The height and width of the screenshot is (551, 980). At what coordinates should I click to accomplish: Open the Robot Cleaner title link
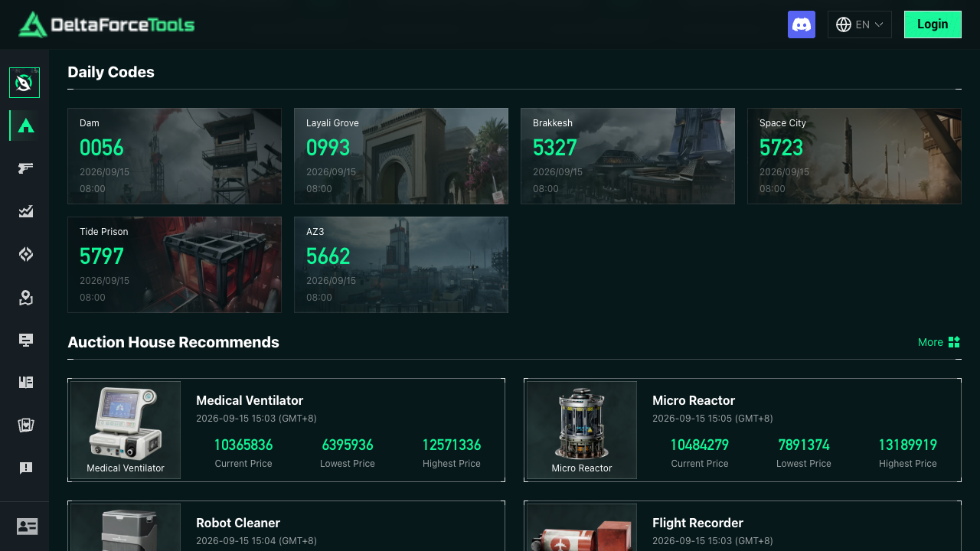pos(238,523)
